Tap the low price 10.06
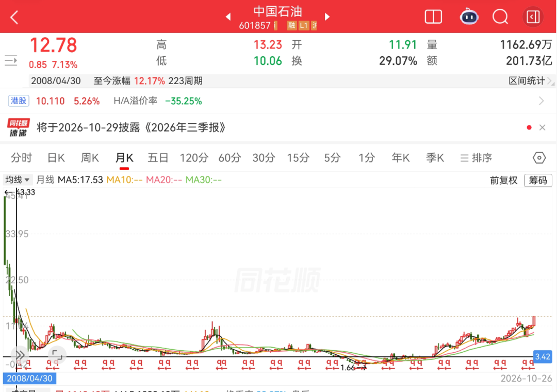This screenshot has height=392, width=557. pyautogui.click(x=268, y=61)
